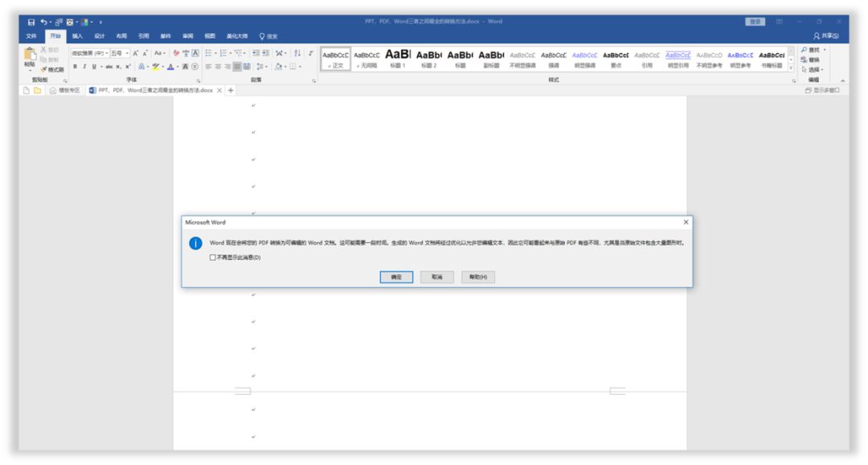
Task: Toggle strikethrough with the abc icon
Action: pos(109,67)
